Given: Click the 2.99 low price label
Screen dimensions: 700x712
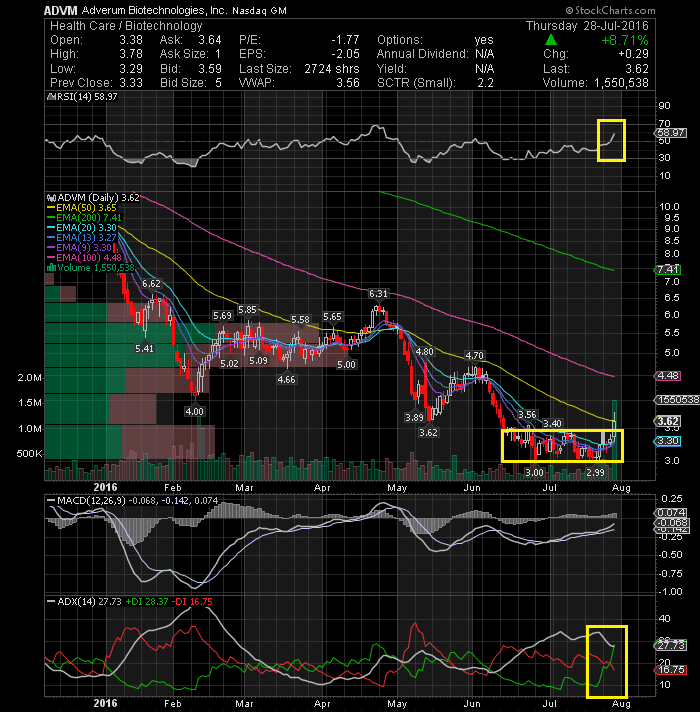Looking at the screenshot, I should click(596, 473).
